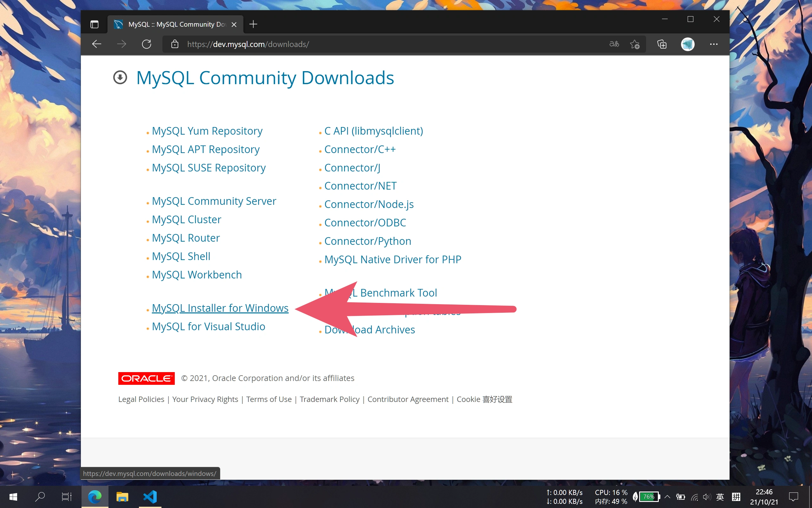Click the browser Forward arrow

[121, 44]
